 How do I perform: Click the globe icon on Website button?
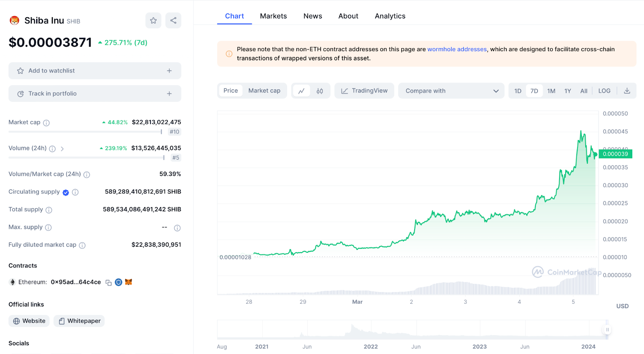pyautogui.click(x=17, y=321)
